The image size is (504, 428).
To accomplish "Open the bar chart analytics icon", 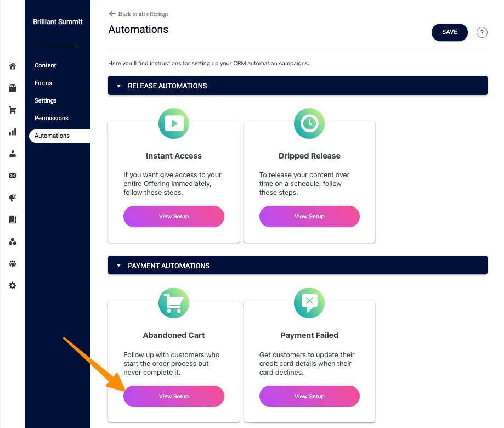I will [x=13, y=132].
